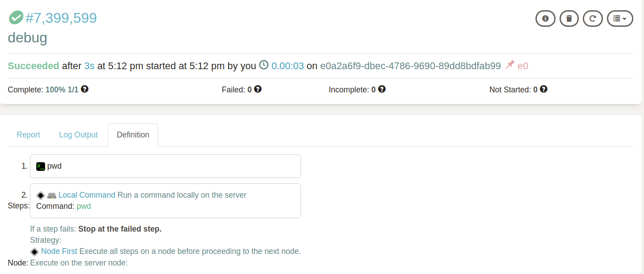Click the terminal icon in the pwd step
The image size is (644, 274).
pyautogui.click(x=41, y=166)
